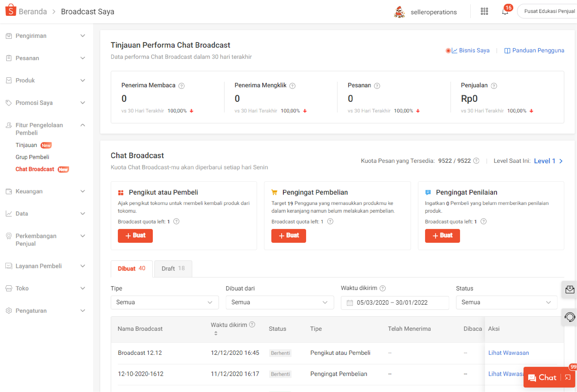577x392 pixels.
Task: Open Lihat Wawasan for Broadcast 12.12
Action: (508, 353)
